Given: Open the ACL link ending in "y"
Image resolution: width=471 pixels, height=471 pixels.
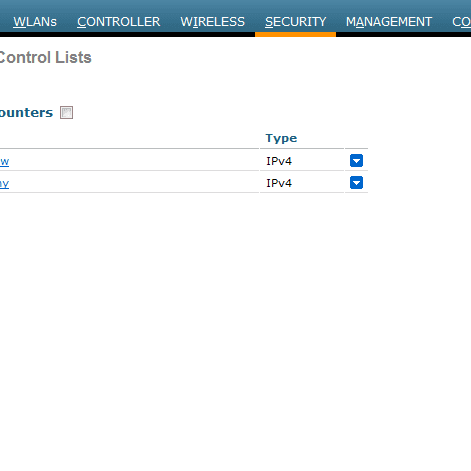Looking at the screenshot, I should point(4,183).
